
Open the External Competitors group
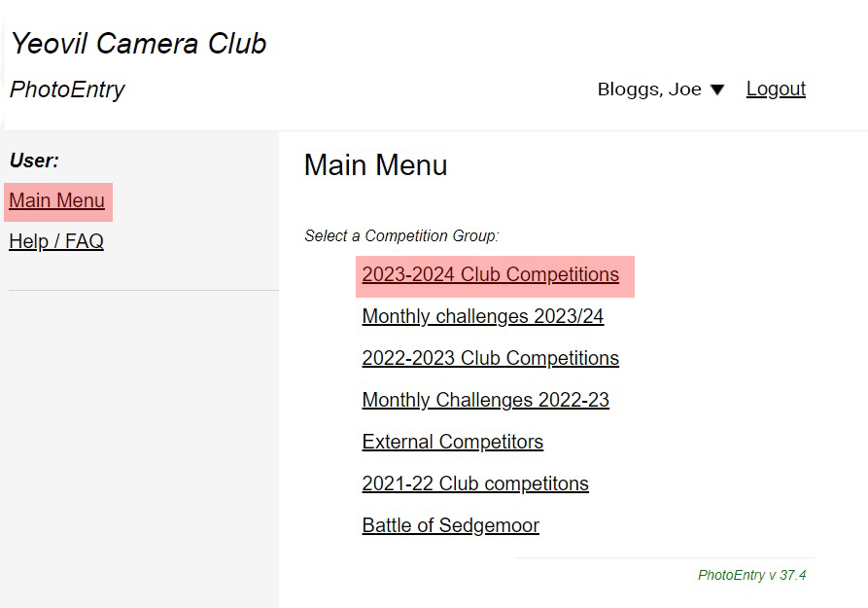pyautogui.click(x=452, y=443)
